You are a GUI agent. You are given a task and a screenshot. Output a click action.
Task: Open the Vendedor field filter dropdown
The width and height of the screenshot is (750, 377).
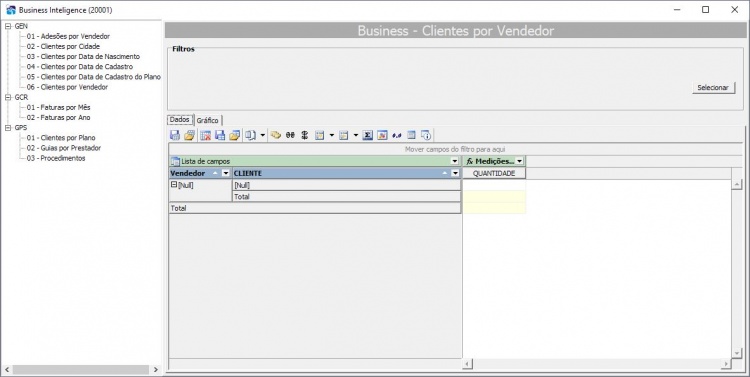(x=226, y=173)
